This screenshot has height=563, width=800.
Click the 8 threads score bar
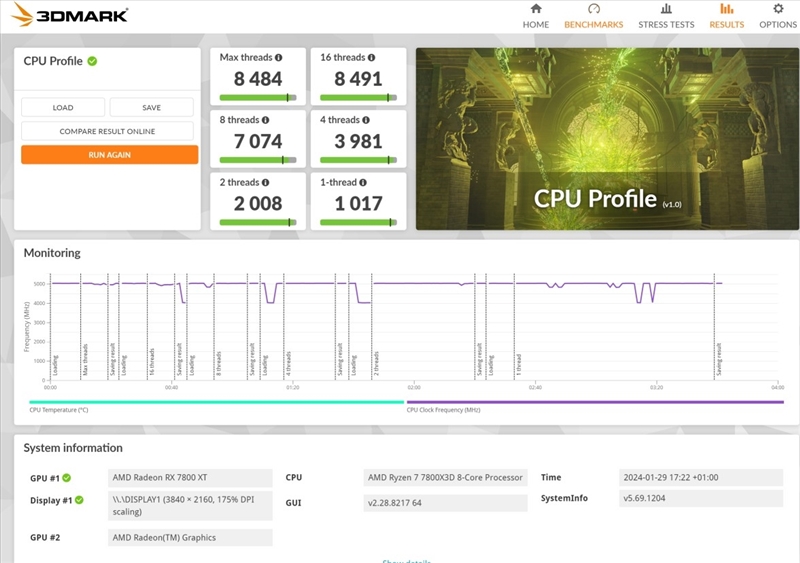click(258, 160)
